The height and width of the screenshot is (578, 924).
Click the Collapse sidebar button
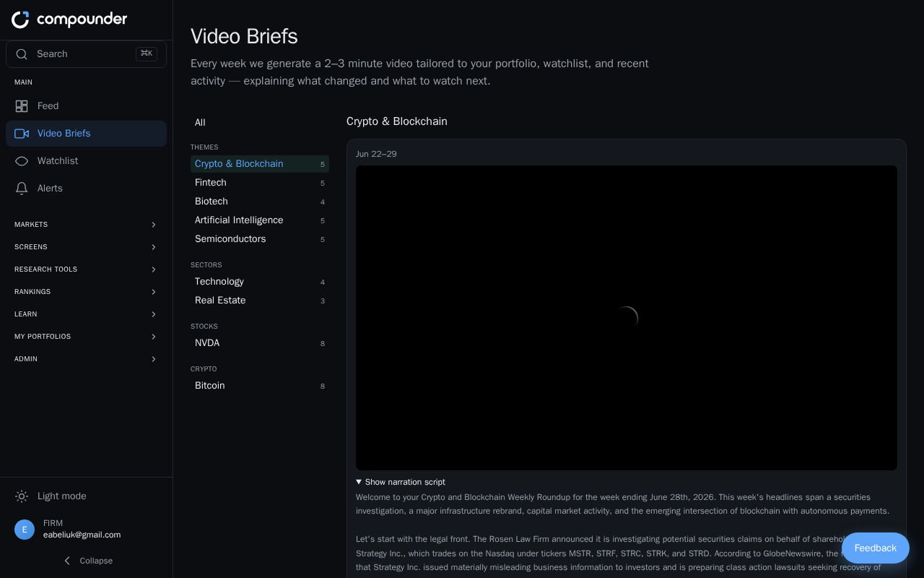(86, 561)
